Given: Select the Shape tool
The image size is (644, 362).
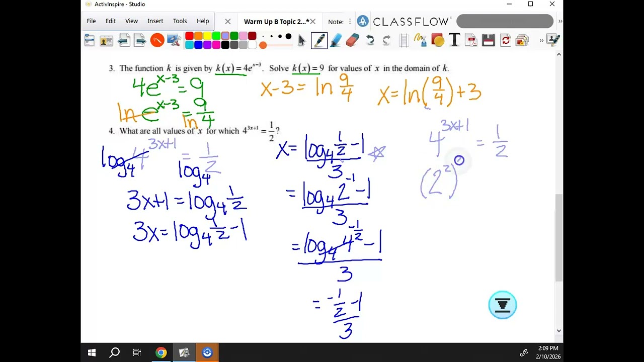Looking at the screenshot, I should (x=437, y=40).
